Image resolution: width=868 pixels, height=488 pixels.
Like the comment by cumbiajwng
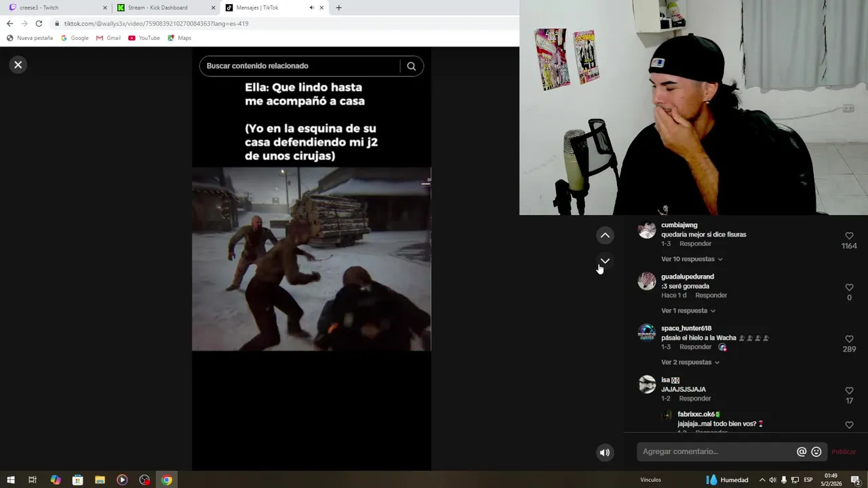click(x=849, y=236)
